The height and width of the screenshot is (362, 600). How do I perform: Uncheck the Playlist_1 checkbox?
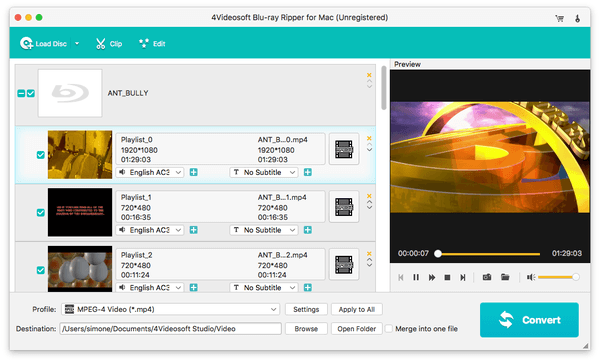[41, 213]
